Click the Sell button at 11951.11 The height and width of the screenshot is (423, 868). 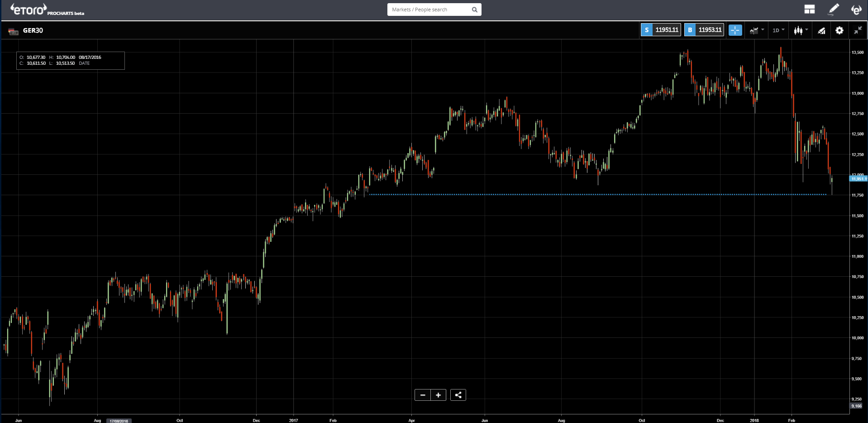(x=661, y=30)
